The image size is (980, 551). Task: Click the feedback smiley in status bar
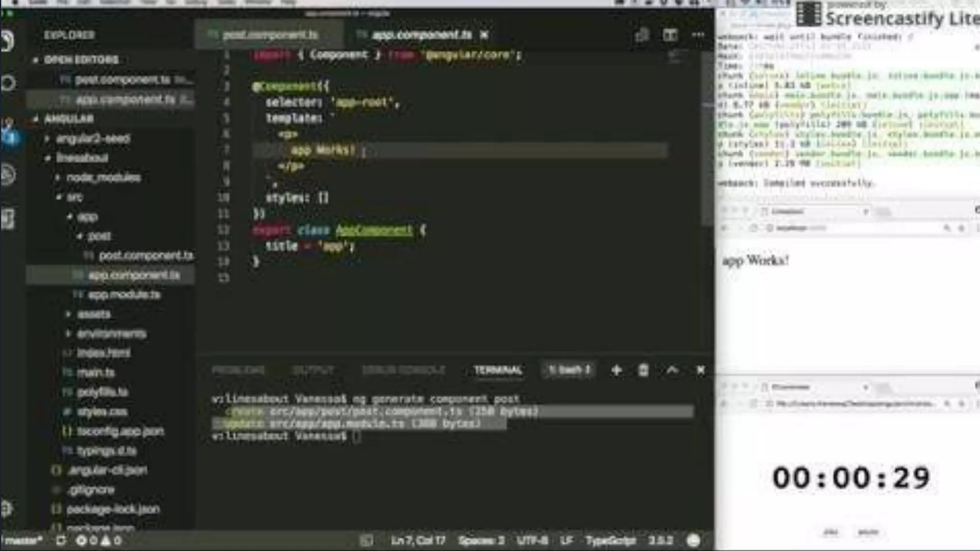pos(693,540)
